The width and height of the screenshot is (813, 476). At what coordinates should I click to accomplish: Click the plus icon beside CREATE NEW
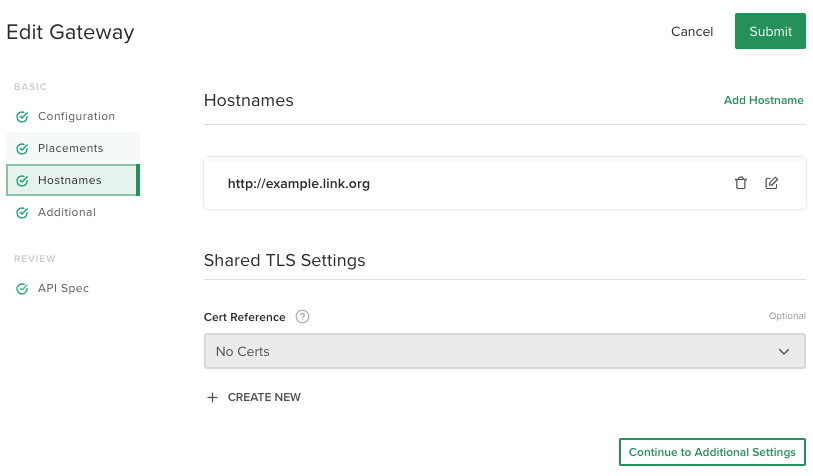[212, 397]
